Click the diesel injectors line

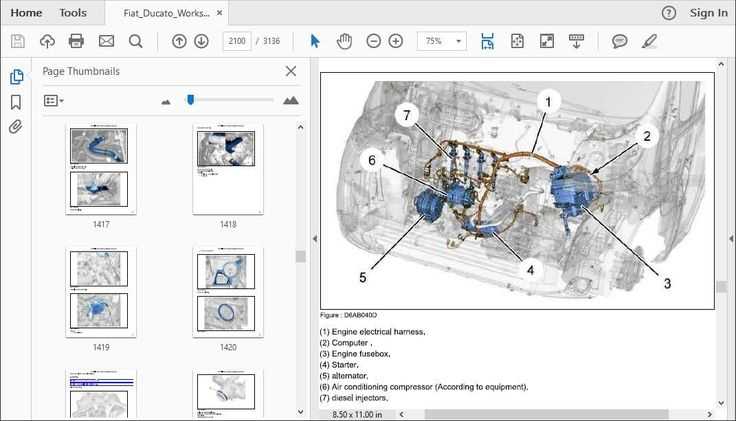(354, 398)
